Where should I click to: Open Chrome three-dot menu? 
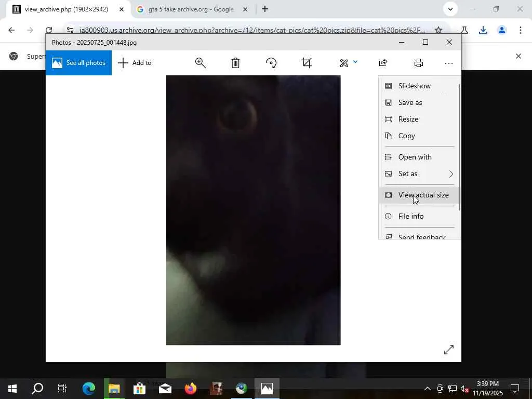tap(521, 30)
